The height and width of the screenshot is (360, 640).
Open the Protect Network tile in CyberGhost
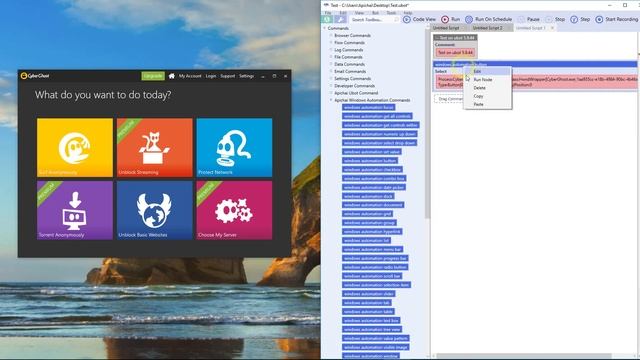tap(234, 148)
